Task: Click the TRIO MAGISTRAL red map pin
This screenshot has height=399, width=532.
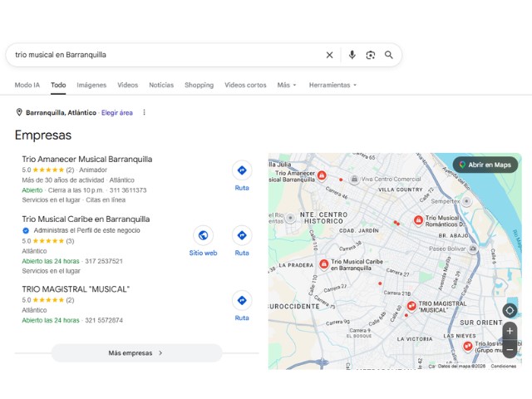Action: [411, 306]
